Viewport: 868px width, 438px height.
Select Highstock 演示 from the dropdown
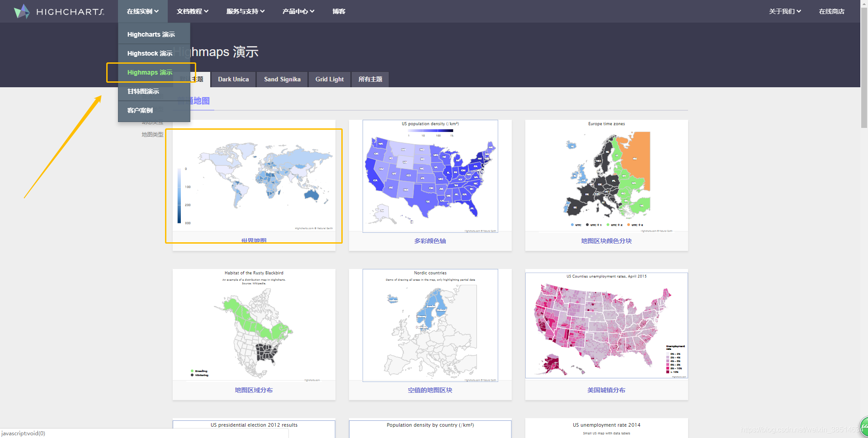[154, 53]
